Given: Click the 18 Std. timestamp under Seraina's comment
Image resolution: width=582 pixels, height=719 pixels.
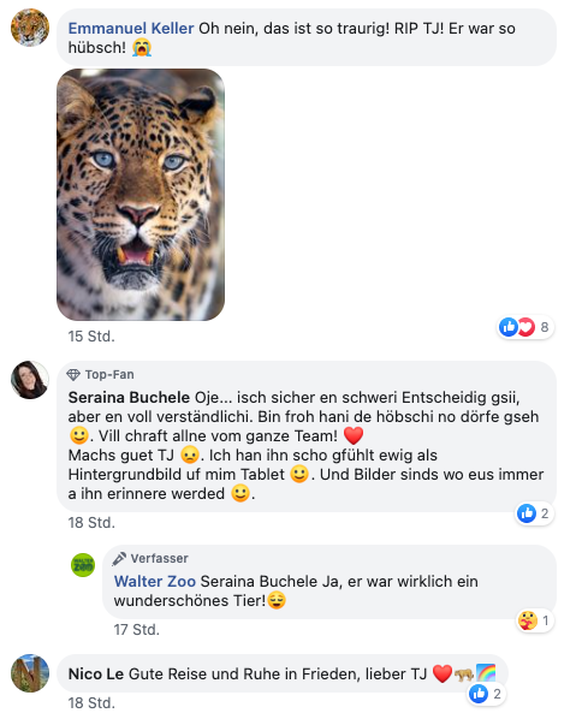Looking at the screenshot, I should (x=91, y=522).
